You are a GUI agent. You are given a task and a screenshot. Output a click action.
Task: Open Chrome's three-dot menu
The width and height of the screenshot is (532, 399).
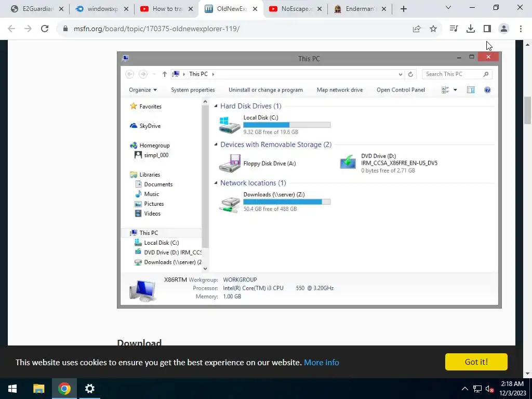(521, 29)
